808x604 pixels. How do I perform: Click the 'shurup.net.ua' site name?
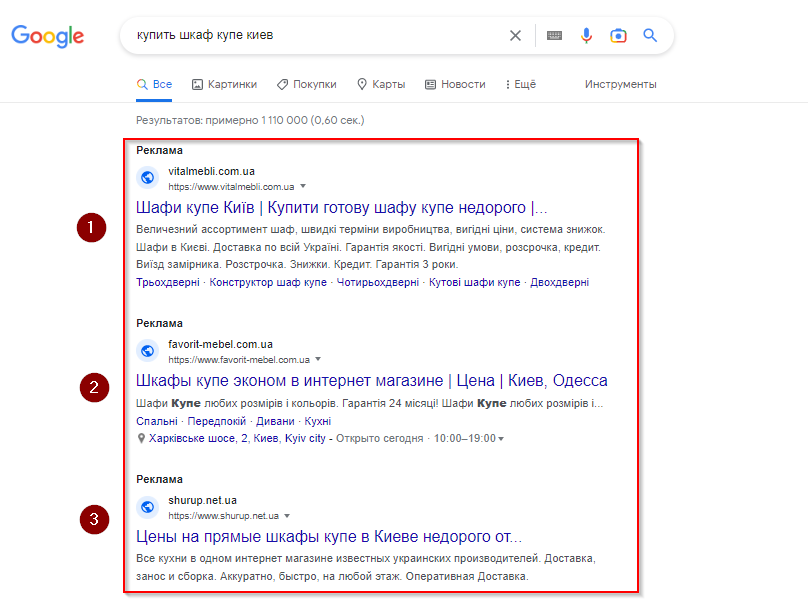click(x=203, y=500)
